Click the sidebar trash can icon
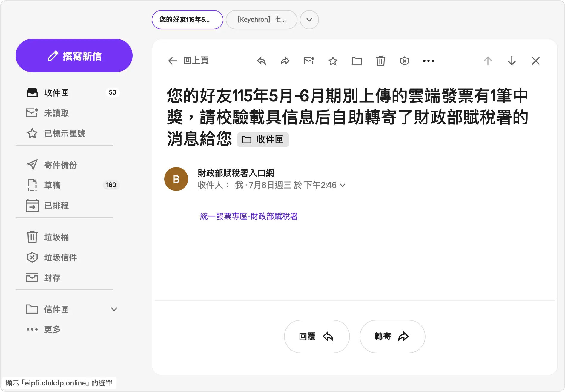The width and height of the screenshot is (565, 392). [32, 237]
